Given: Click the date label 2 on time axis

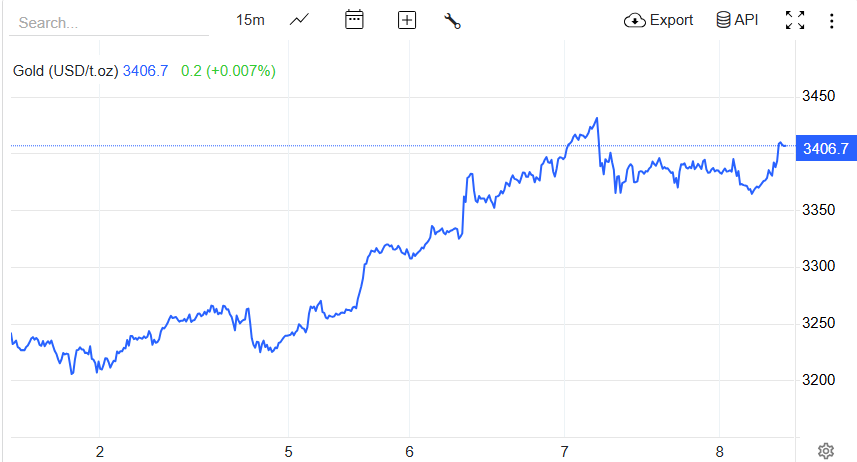Looking at the screenshot, I should (100, 451).
